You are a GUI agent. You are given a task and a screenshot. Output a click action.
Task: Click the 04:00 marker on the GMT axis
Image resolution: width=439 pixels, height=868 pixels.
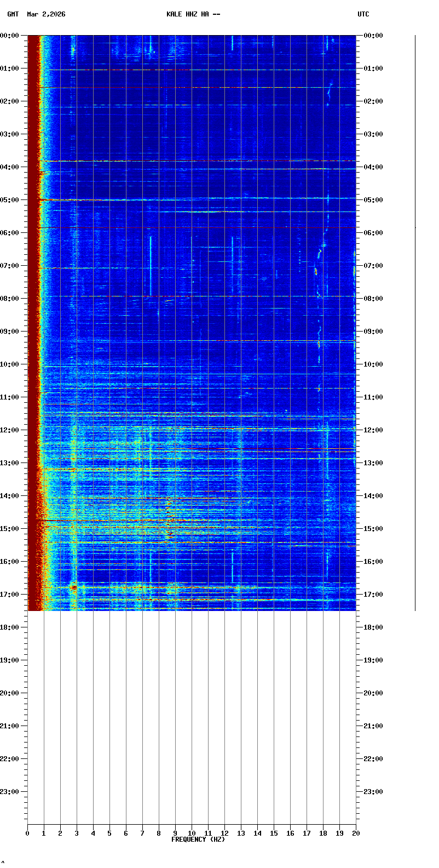(x=10, y=167)
